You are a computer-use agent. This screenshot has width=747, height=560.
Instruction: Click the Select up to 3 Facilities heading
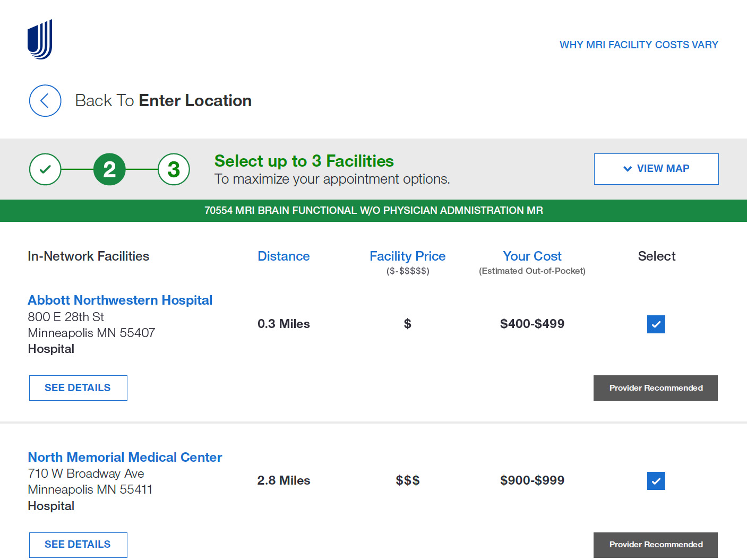tap(304, 161)
